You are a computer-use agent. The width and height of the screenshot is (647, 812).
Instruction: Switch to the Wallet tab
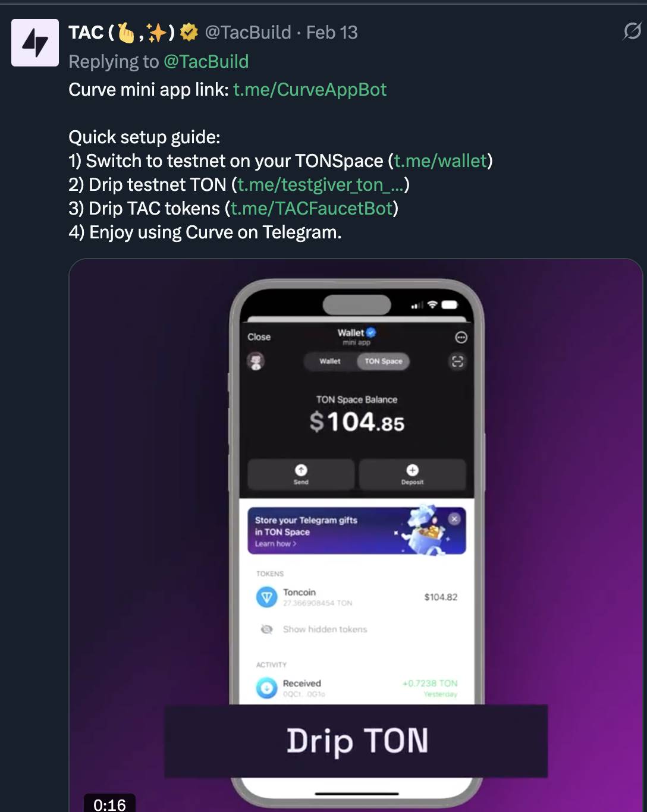pos(330,361)
